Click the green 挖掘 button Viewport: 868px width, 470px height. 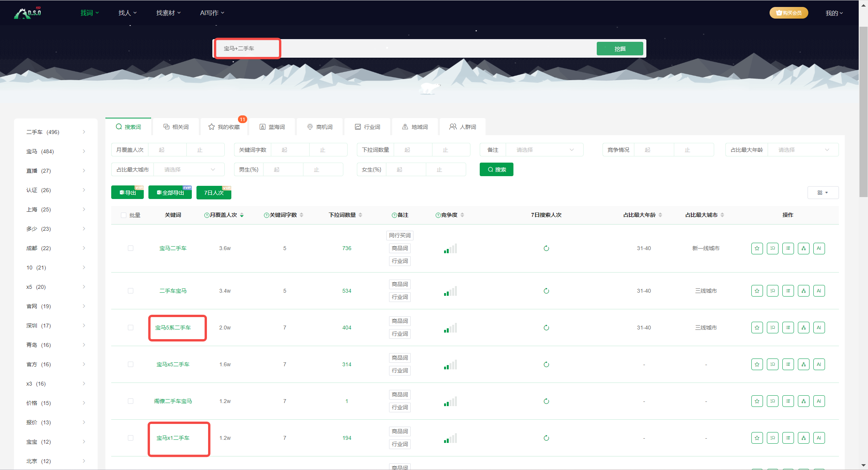coord(620,49)
